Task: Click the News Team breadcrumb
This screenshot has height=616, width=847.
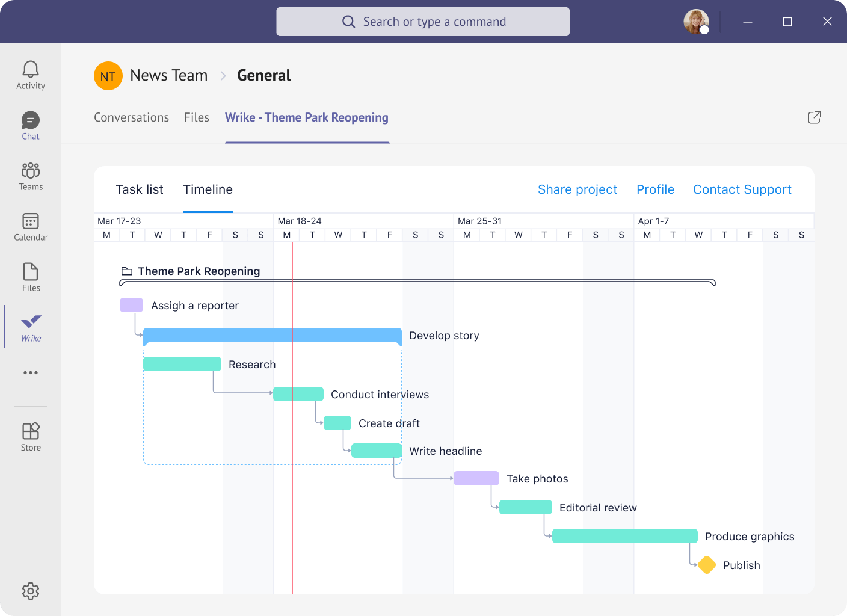Action: click(168, 75)
